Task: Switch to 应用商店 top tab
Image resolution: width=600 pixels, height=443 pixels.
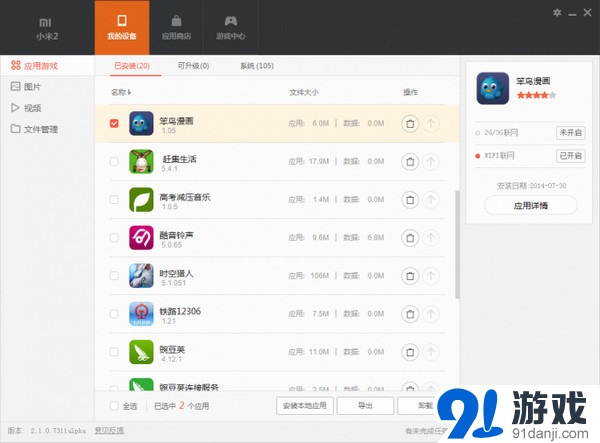Action: [x=176, y=28]
